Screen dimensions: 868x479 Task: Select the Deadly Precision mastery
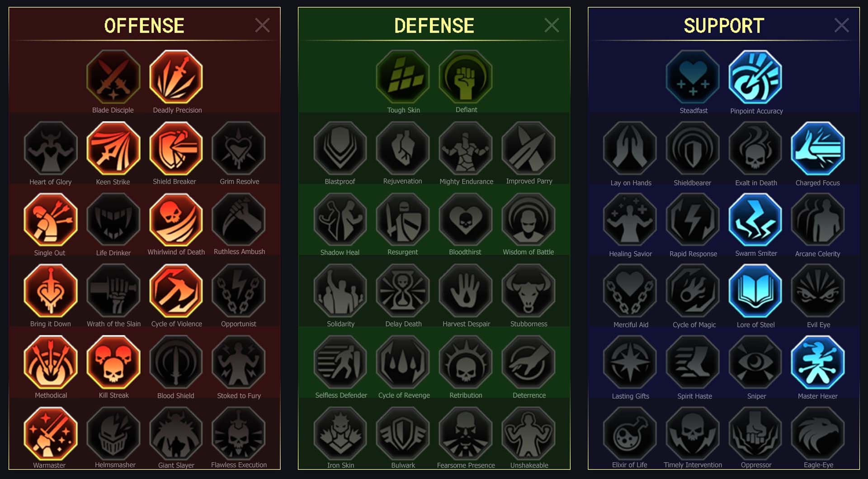(x=176, y=77)
